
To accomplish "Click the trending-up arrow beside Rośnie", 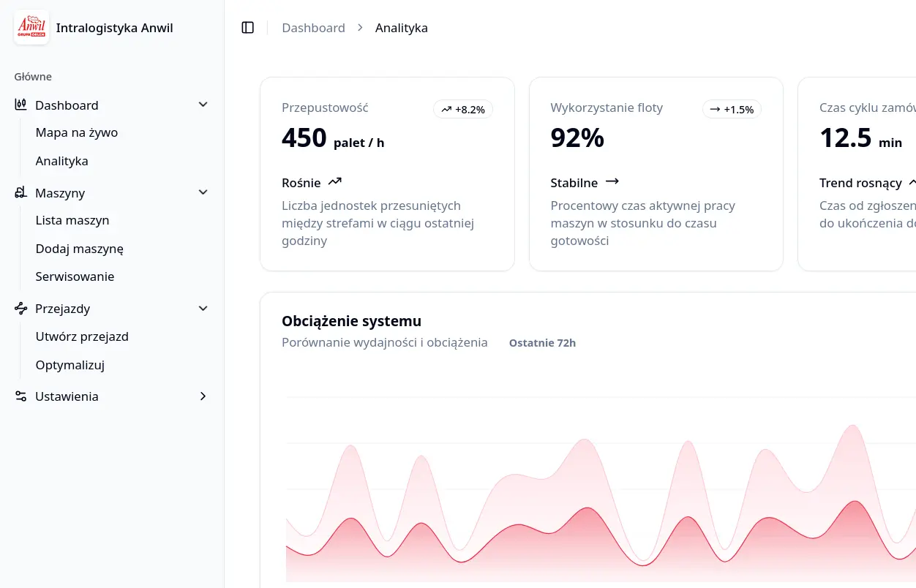I will (335, 181).
